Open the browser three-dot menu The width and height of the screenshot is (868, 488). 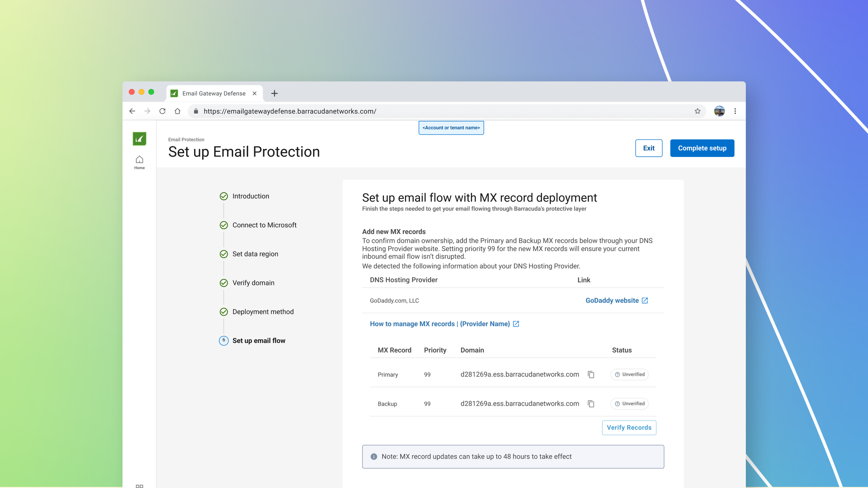tap(735, 111)
